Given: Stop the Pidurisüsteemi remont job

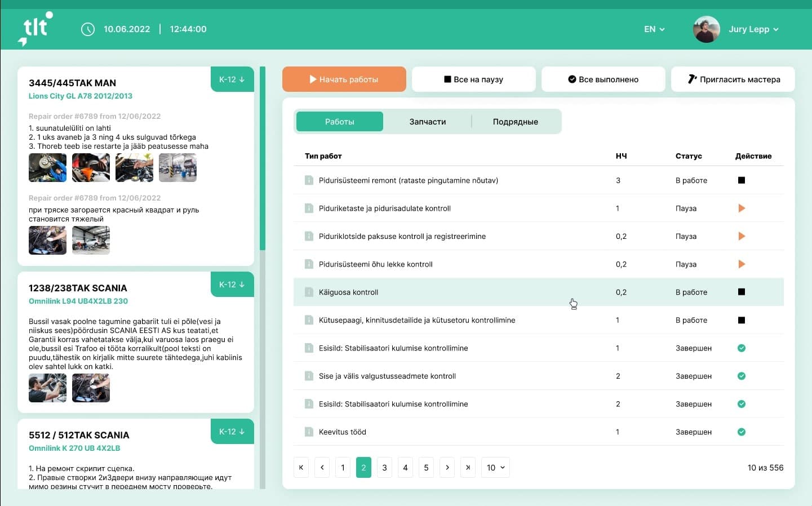Looking at the screenshot, I should pos(742,180).
